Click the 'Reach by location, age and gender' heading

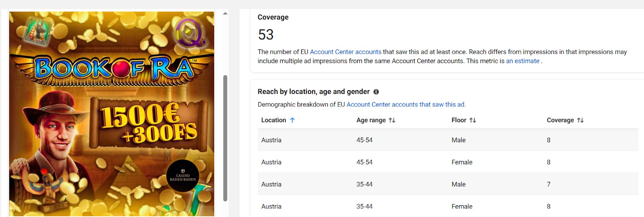click(314, 92)
